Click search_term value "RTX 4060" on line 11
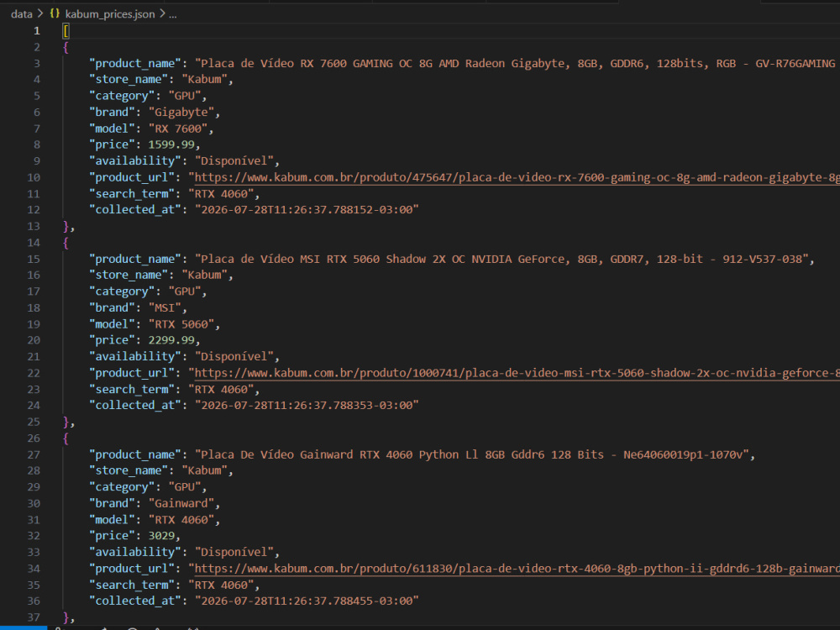The height and width of the screenshot is (630, 840). tap(221, 194)
